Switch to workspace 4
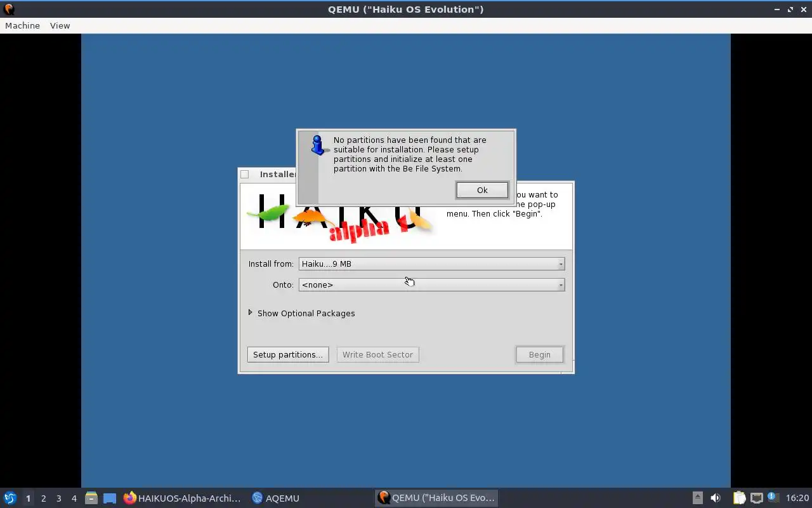The image size is (812, 508). pos(74,498)
